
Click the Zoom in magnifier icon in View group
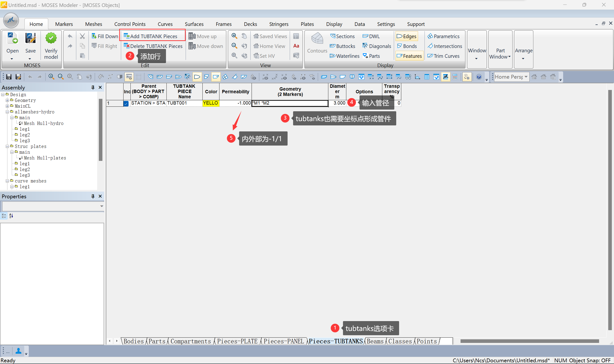point(234,36)
